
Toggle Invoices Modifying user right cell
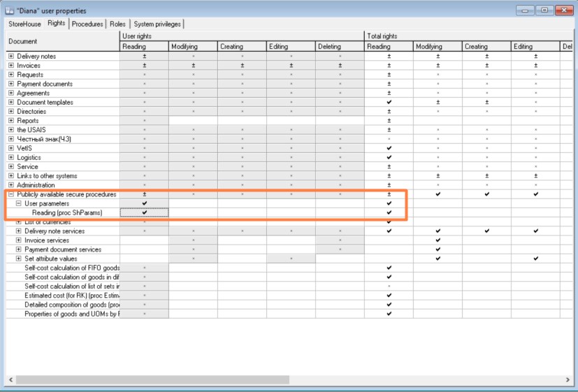pos(193,66)
